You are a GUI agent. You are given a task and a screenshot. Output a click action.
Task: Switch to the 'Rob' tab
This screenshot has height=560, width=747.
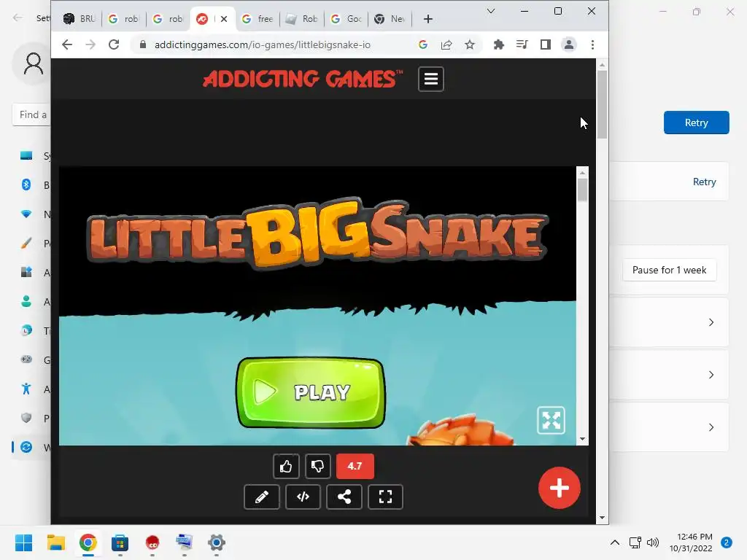pyautogui.click(x=301, y=19)
